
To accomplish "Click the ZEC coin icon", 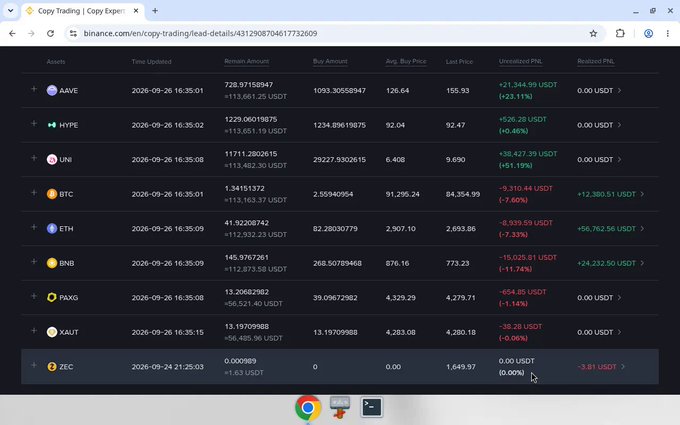I will 52,366.
